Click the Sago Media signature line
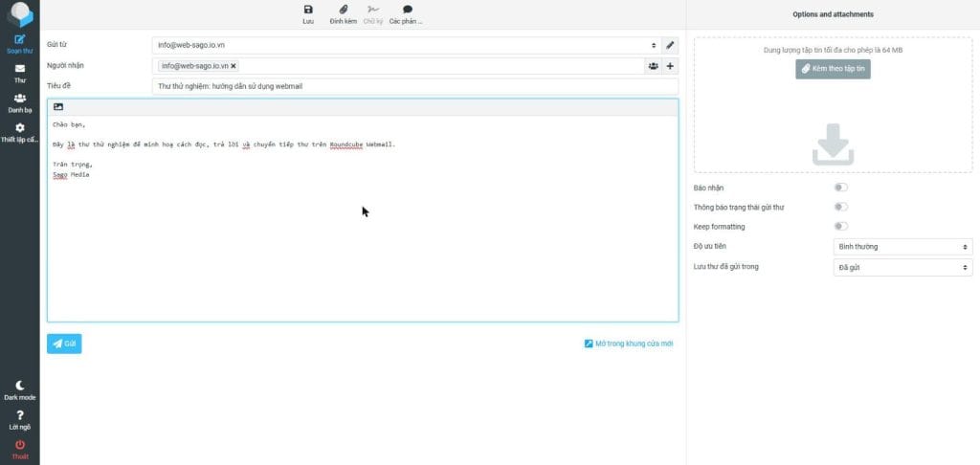The width and height of the screenshot is (980, 465). pos(71,175)
